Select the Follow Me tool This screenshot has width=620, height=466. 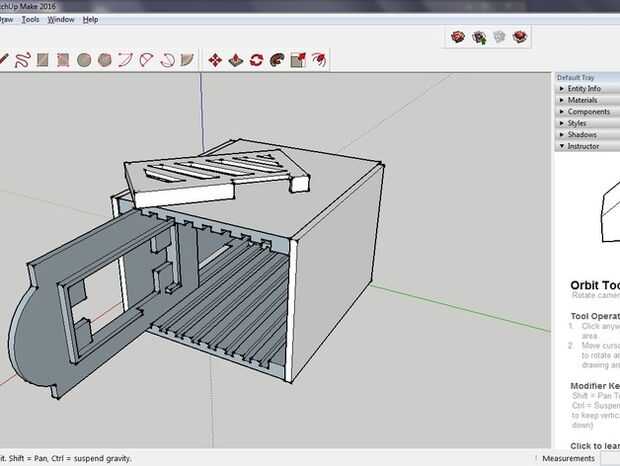pyautogui.click(x=277, y=60)
